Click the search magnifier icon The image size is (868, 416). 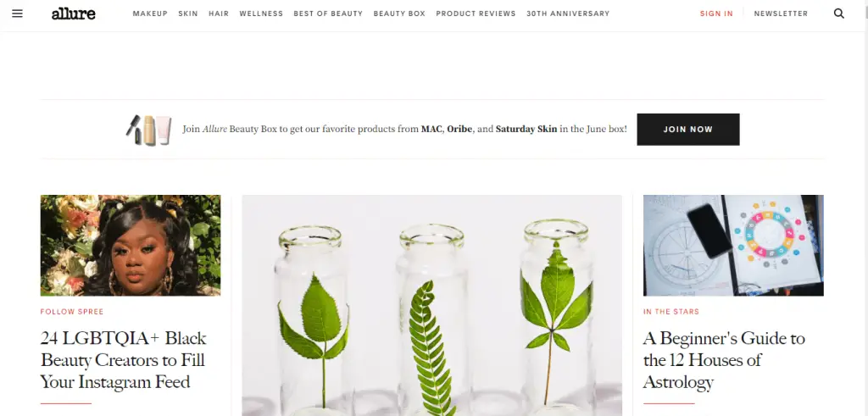pos(838,14)
